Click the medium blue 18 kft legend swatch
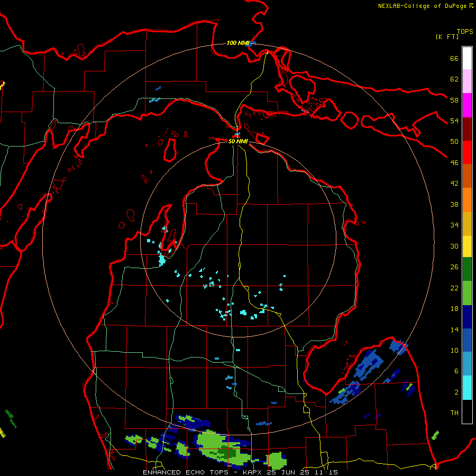476x476 pixels. [x=467, y=340]
